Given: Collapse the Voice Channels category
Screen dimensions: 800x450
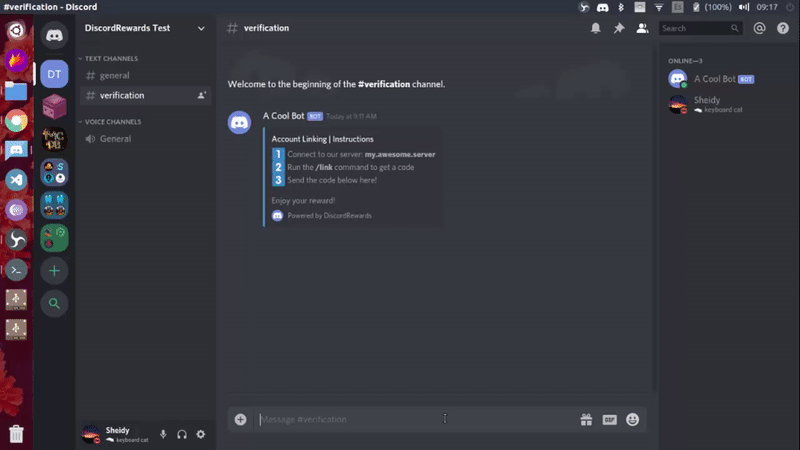Looking at the screenshot, I should click(112, 122).
